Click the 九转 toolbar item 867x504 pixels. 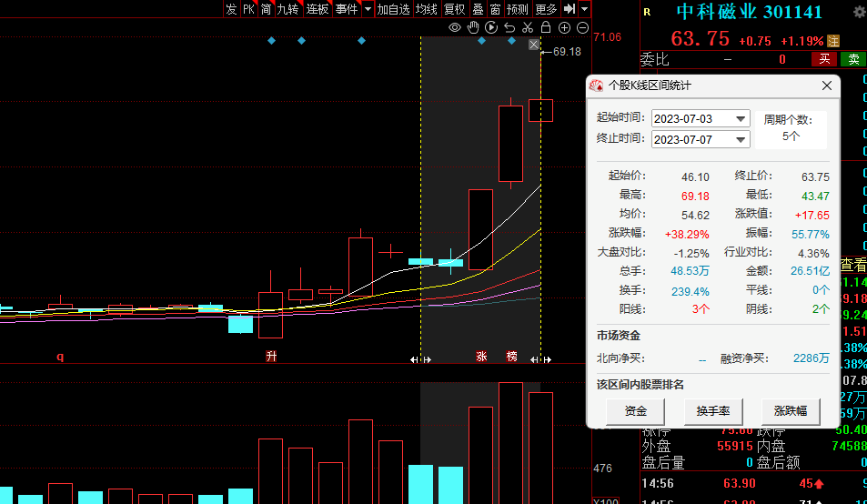(287, 9)
